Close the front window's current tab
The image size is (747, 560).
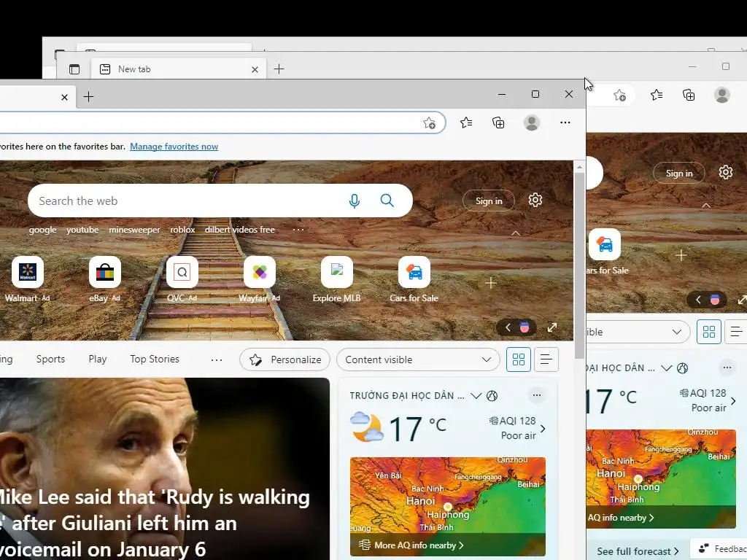(x=65, y=97)
